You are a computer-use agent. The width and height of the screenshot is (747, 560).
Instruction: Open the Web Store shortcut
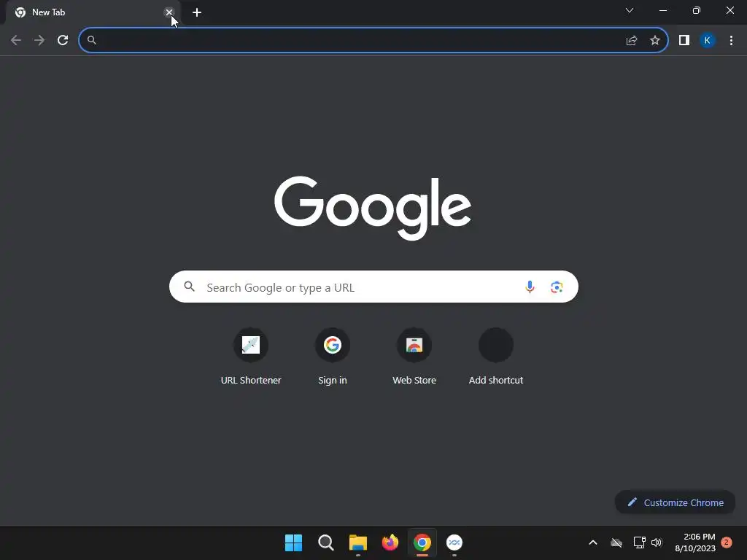[x=414, y=357]
